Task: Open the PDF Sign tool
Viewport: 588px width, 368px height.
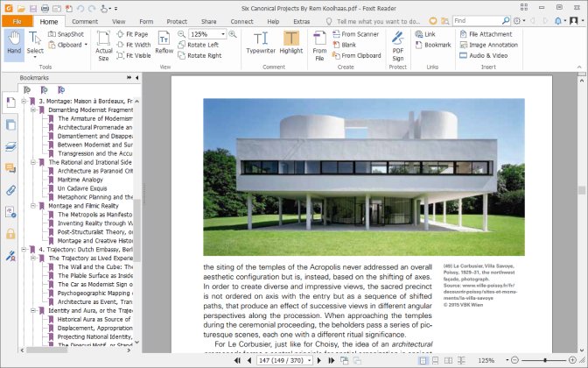Action: pos(397,46)
